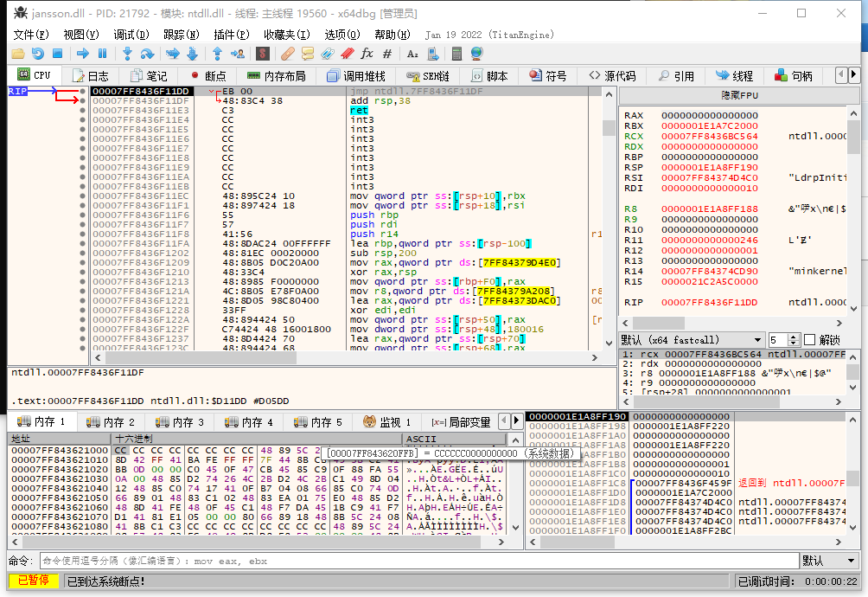Step over with the curved arrow icon
The image size is (868, 597).
pos(147,54)
